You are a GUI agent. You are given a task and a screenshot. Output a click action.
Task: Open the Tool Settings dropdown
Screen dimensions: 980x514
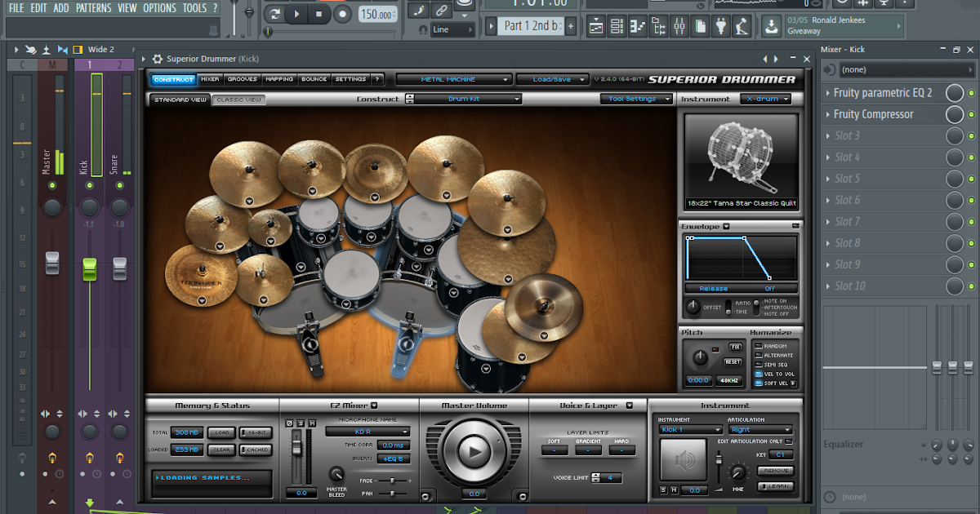(x=637, y=99)
